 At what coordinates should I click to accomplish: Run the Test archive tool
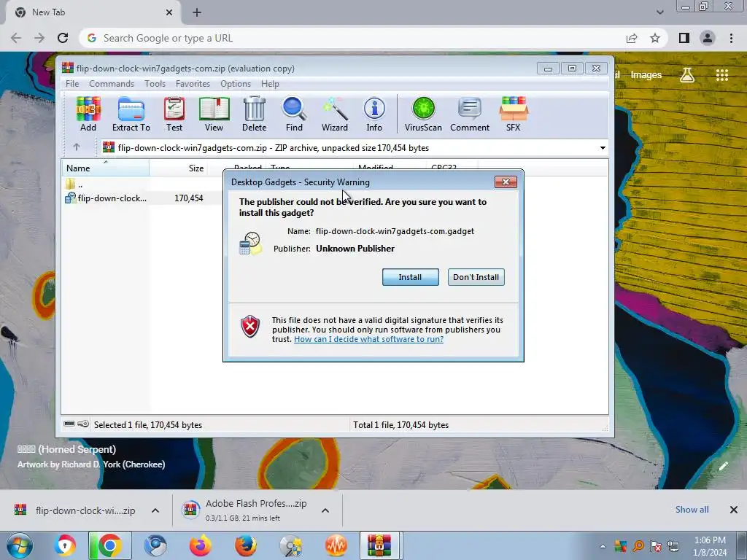(174, 114)
